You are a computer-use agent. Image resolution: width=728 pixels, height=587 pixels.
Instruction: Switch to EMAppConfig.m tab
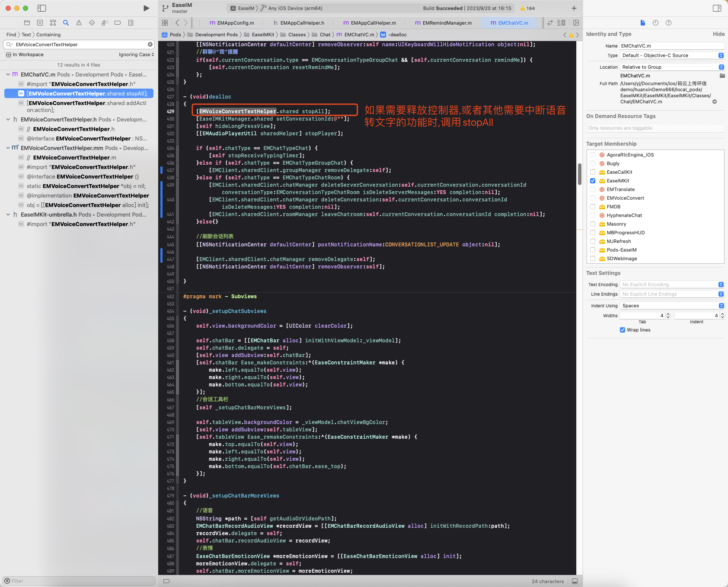(x=232, y=23)
